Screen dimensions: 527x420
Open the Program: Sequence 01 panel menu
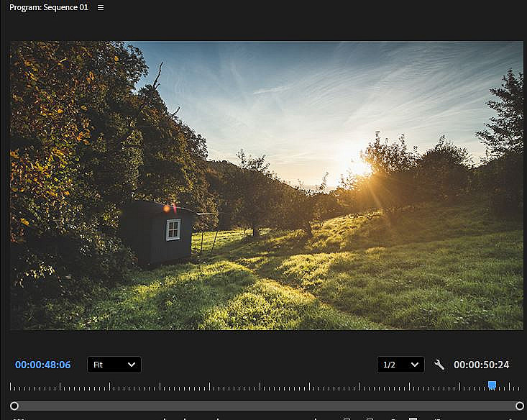(101, 7)
